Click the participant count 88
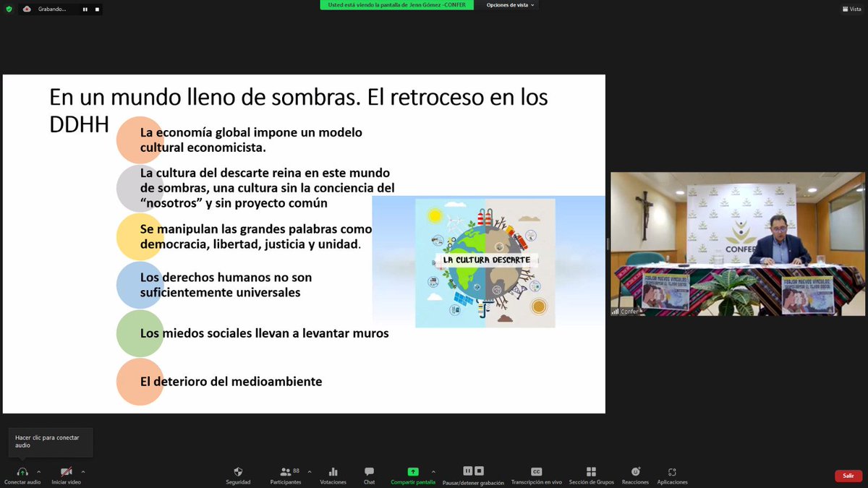This screenshot has height=488, width=868. [296, 470]
